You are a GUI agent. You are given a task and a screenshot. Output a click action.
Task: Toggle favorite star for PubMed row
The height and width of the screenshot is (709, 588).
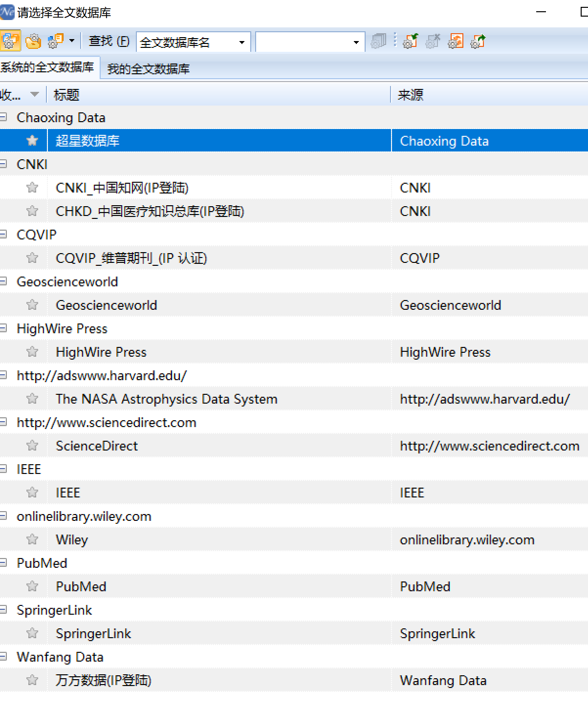(x=32, y=586)
